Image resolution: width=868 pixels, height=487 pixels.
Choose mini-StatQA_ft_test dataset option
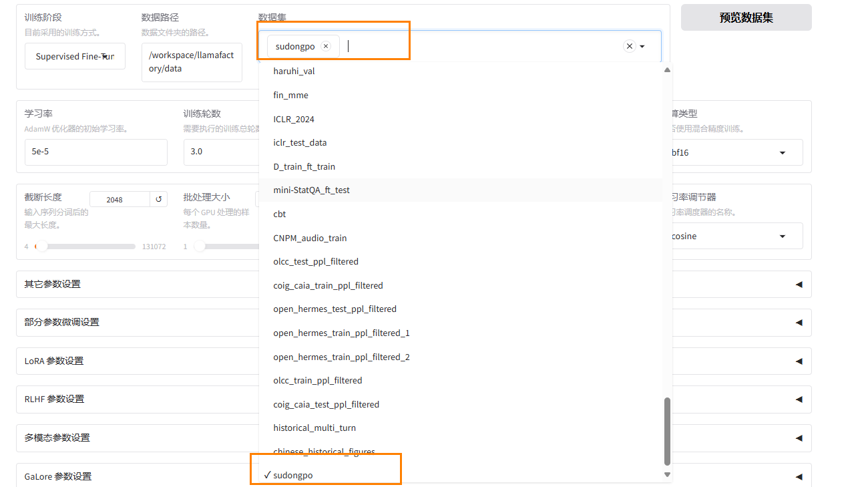pos(311,190)
